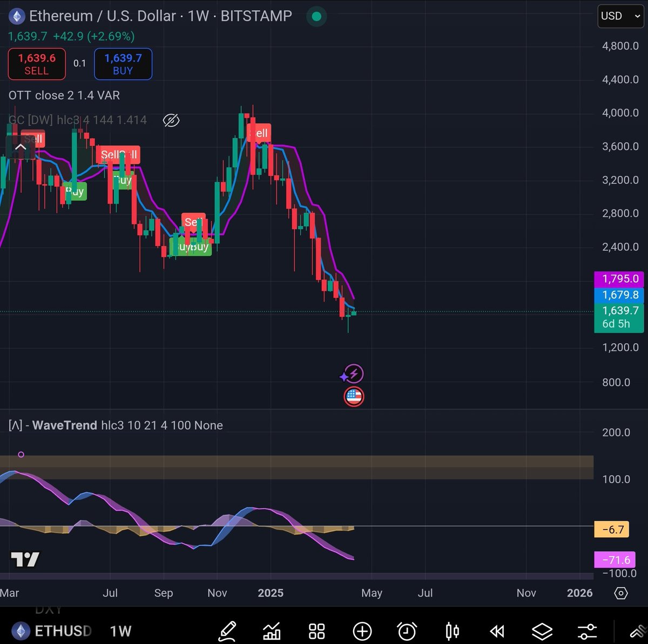This screenshot has height=644, width=648.
Task: Click the purple 1,795.0 price label
Action: coord(619,279)
